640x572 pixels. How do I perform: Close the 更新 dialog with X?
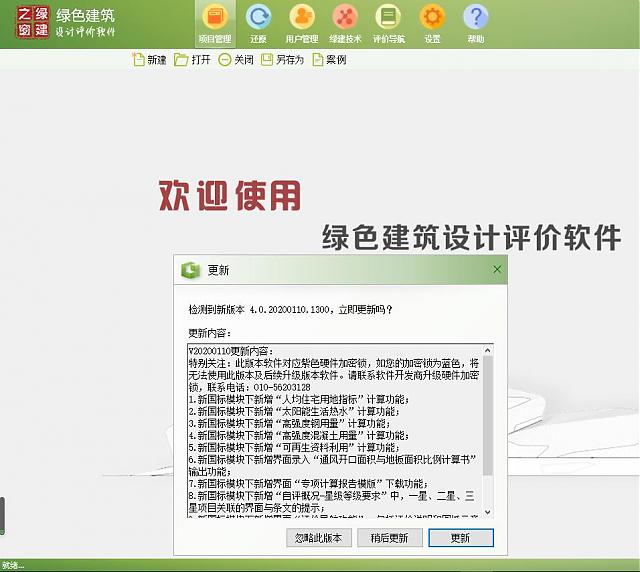point(497,269)
